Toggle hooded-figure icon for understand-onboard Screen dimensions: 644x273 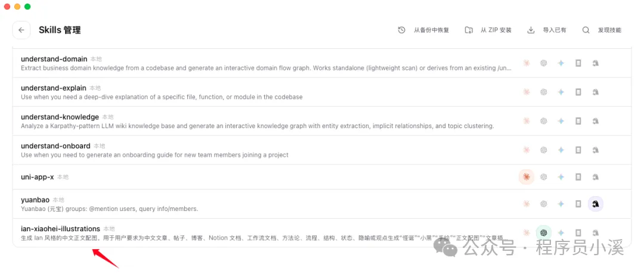(596, 150)
